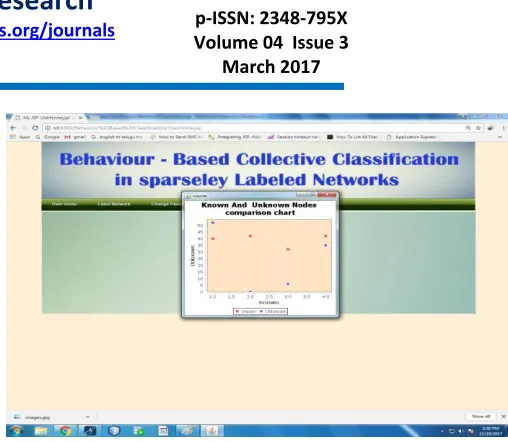Reload the page using the refresh icon

pyautogui.click(x=35, y=128)
